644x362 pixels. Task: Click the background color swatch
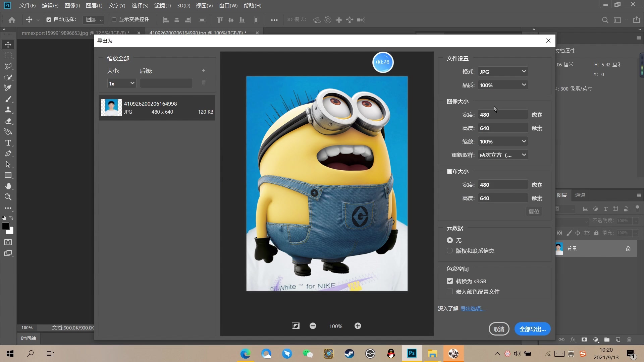tap(11, 231)
